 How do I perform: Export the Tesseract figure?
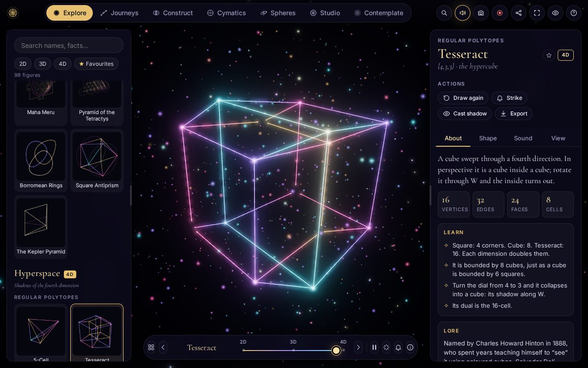[x=514, y=114]
